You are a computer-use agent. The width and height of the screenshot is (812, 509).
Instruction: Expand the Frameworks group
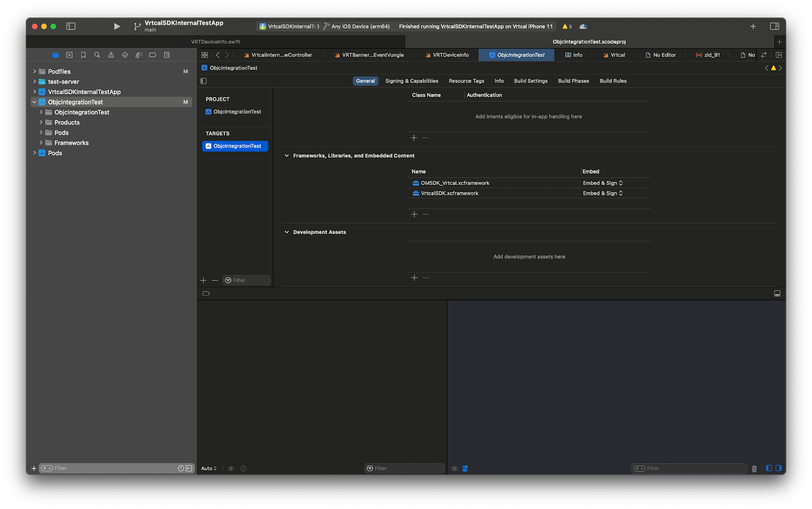tap(41, 143)
